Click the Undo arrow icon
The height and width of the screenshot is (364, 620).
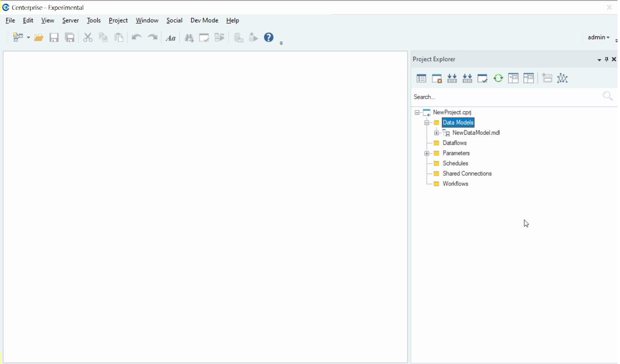pos(136,38)
